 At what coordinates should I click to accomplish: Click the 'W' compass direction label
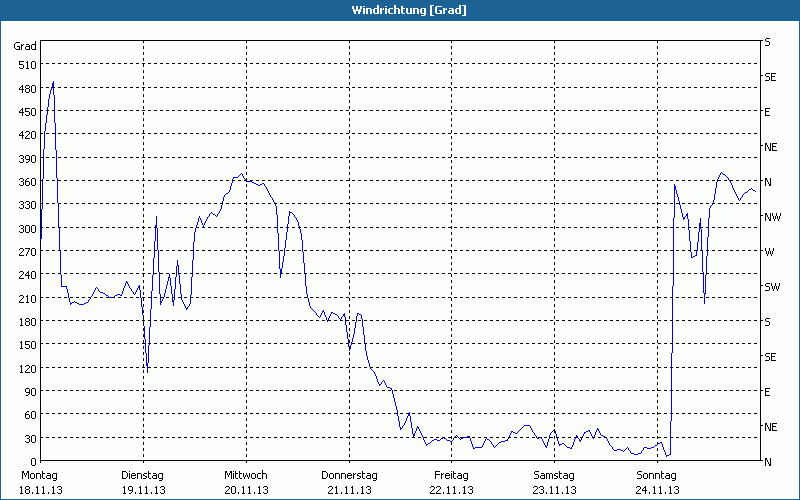pos(769,252)
